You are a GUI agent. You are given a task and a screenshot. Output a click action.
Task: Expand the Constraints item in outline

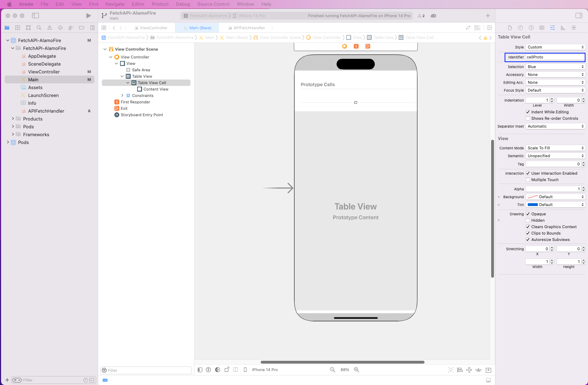(123, 96)
